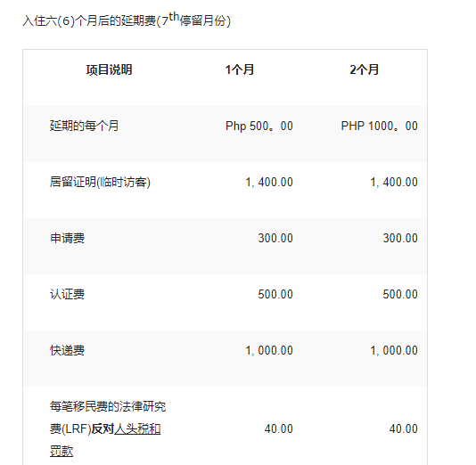Screen dimensions: 476x465
Task: Select the 1个月 column header
Action: coord(240,69)
